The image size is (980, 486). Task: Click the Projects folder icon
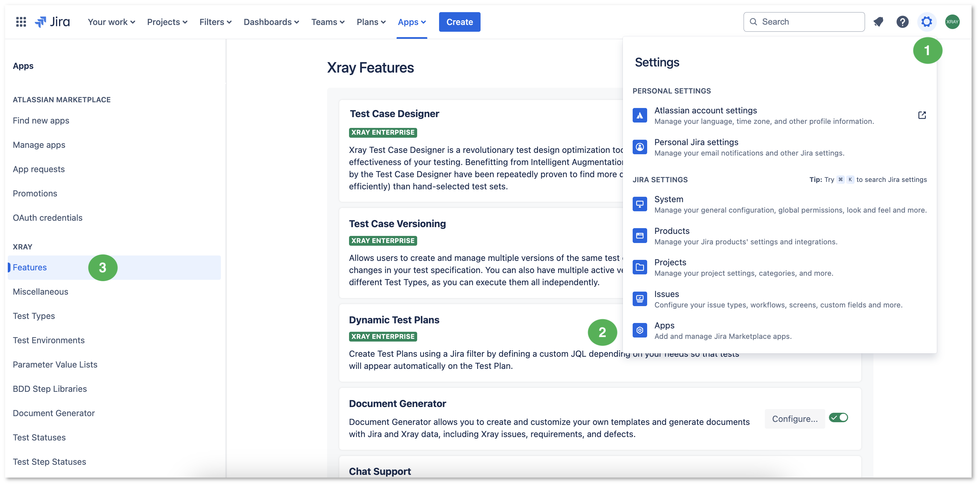(x=639, y=267)
